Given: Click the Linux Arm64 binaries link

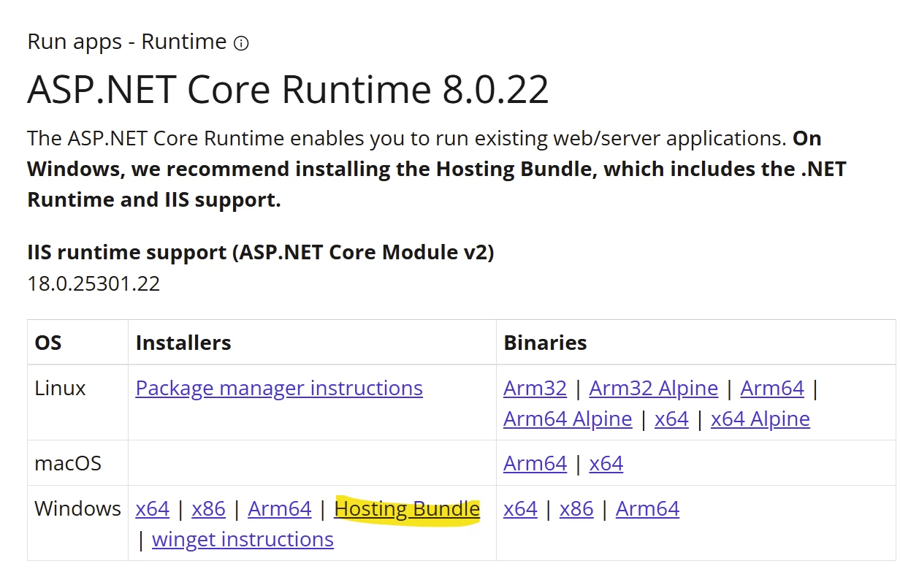Looking at the screenshot, I should coord(772,388).
